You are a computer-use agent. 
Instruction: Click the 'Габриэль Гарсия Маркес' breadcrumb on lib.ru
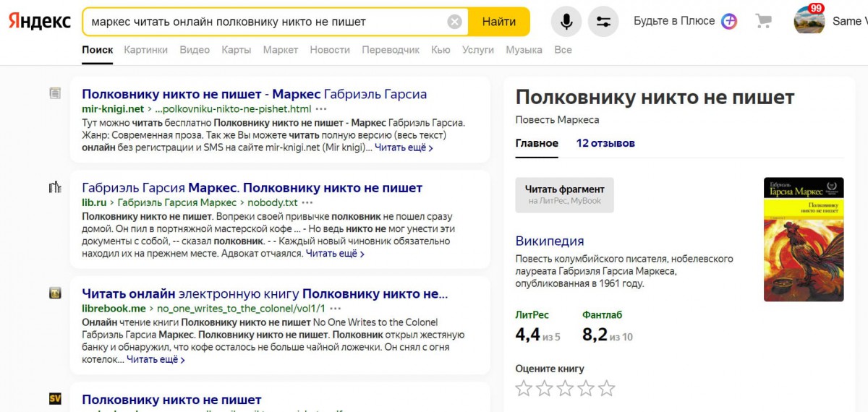[x=176, y=202]
